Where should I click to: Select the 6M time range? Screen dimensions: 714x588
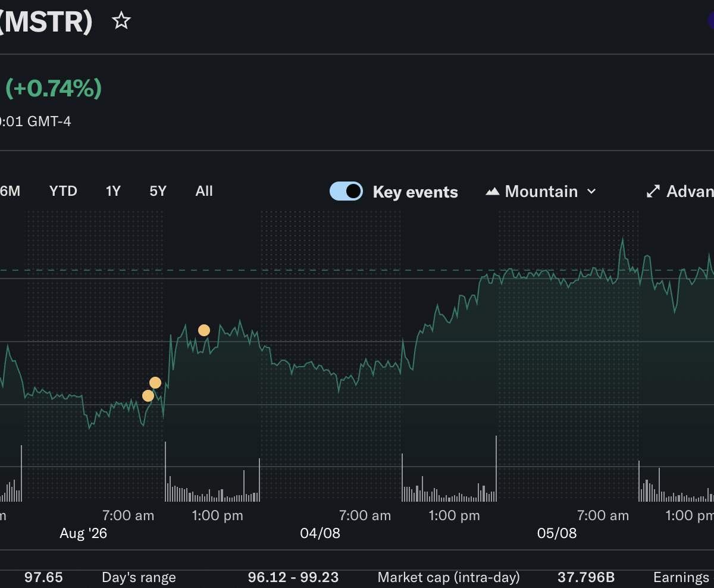point(10,191)
